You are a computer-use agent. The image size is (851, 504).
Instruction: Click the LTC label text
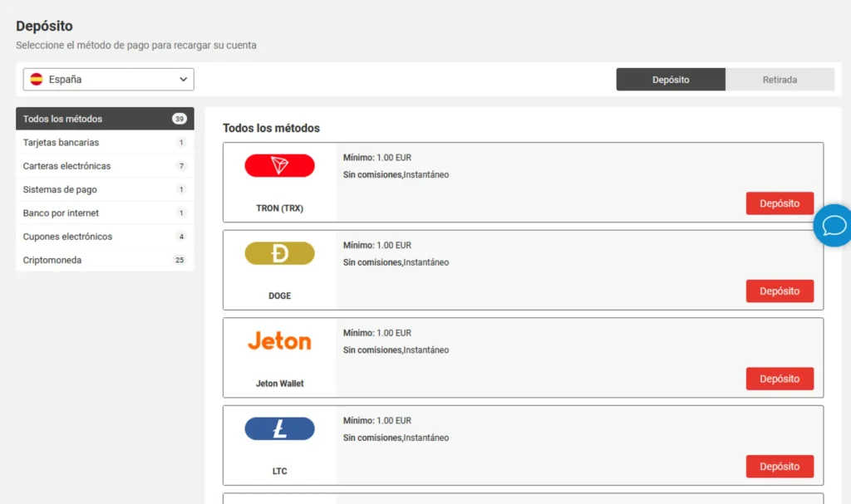279,471
